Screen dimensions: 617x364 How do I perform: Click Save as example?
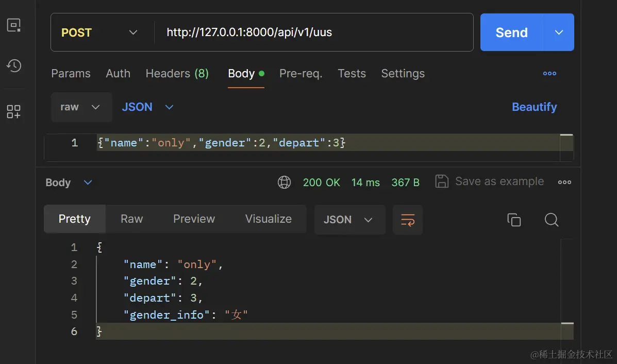point(499,181)
